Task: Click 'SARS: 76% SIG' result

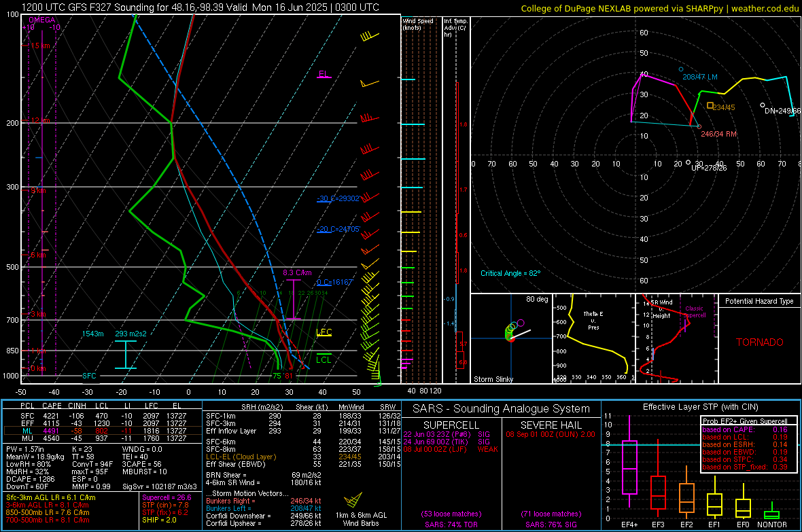Action: point(551,525)
